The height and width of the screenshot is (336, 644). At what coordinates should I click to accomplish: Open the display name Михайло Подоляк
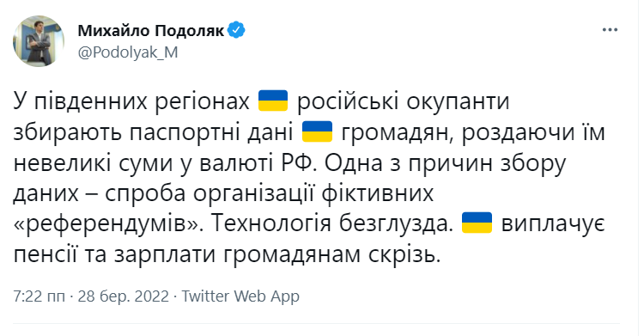(x=151, y=30)
